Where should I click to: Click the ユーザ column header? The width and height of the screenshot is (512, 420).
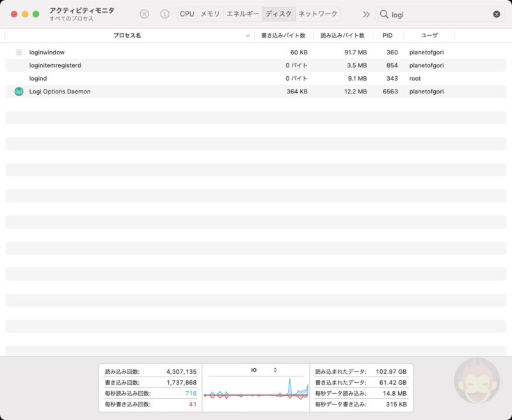[x=430, y=36]
